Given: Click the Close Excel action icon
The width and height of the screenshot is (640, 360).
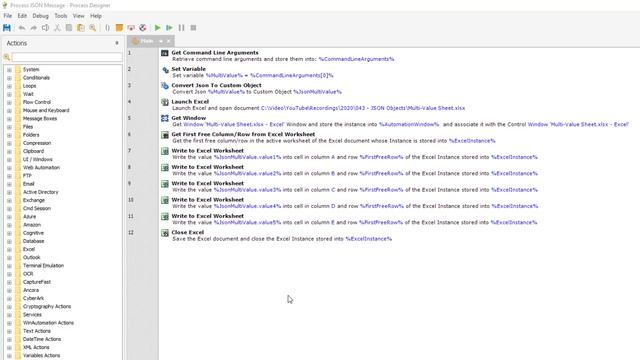Looking at the screenshot, I should click(x=165, y=233).
